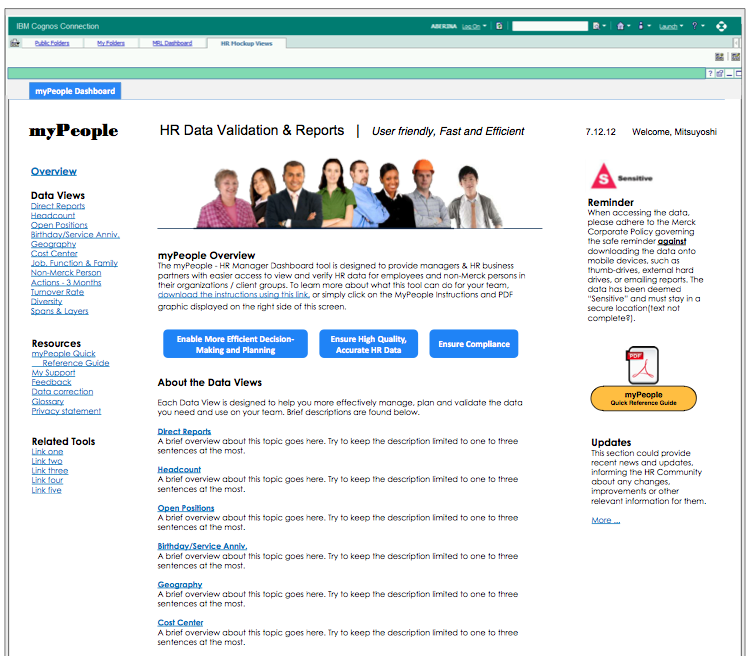Open myPeople Quick Reference Guide sidebar link
The image size is (753, 656).
click(x=71, y=358)
